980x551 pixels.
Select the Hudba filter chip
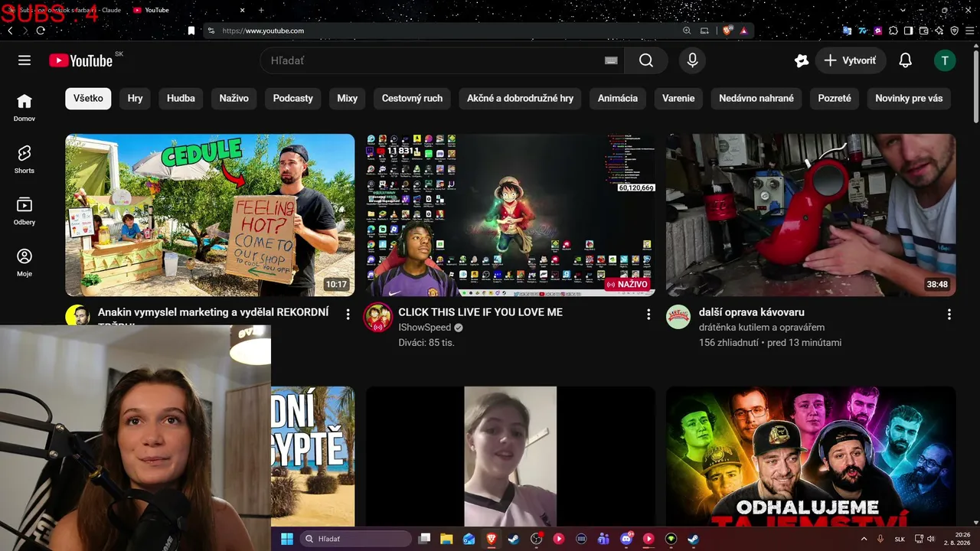181,99
